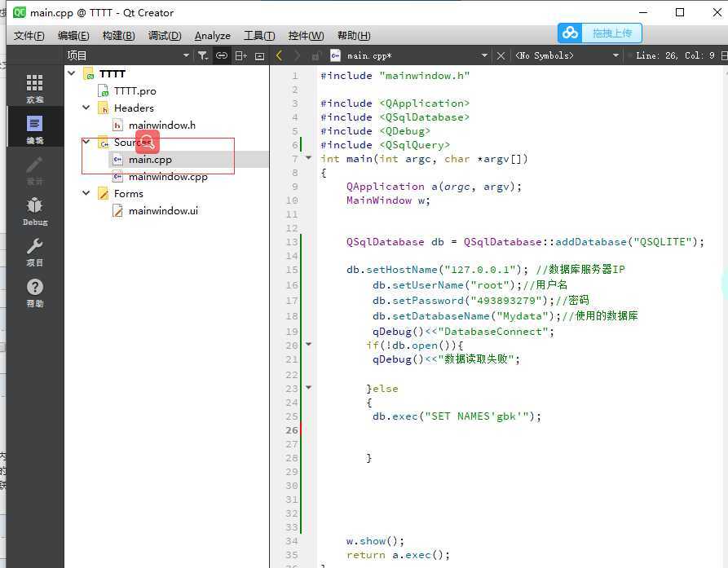Click the filter tree funnel icon

click(203, 55)
